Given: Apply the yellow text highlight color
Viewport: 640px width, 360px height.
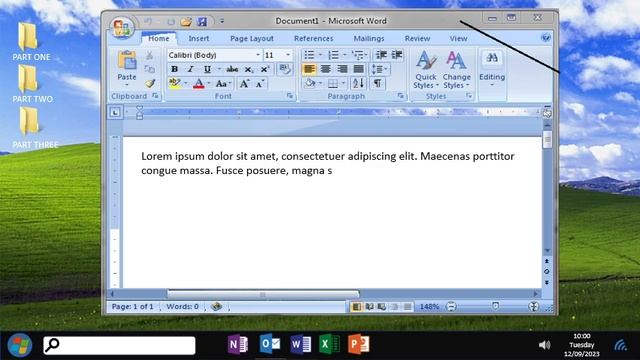Looking at the screenshot, I should pyautogui.click(x=175, y=83).
